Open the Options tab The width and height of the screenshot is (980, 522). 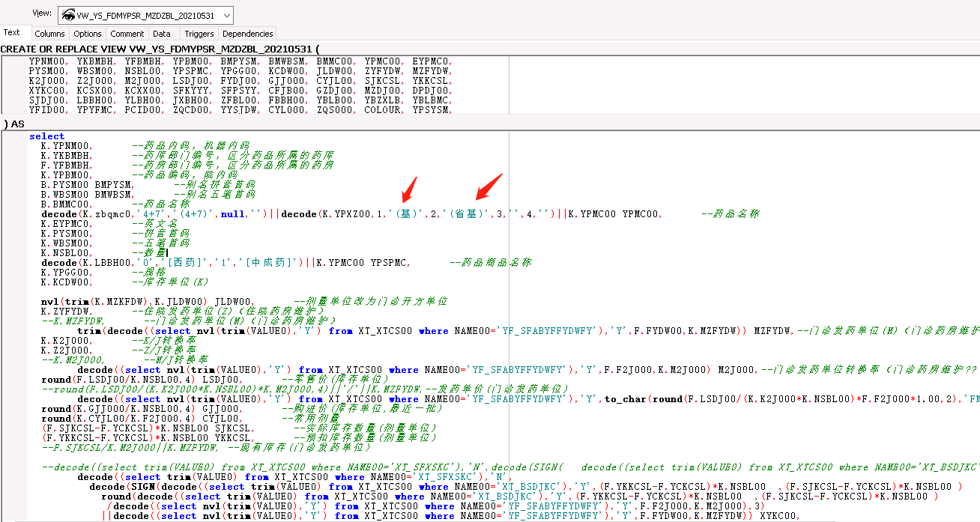pyautogui.click(x=88, y=34)
